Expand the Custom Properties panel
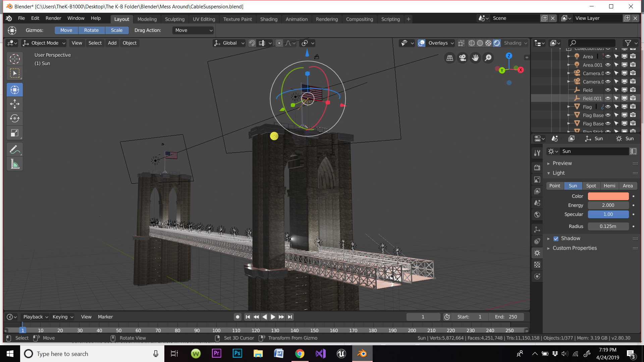 tap(575, 248)
